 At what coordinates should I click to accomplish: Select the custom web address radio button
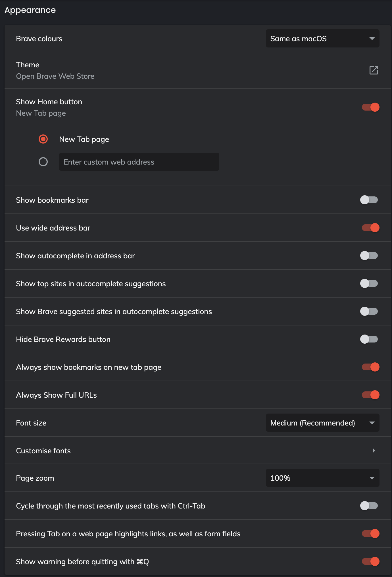43,162
